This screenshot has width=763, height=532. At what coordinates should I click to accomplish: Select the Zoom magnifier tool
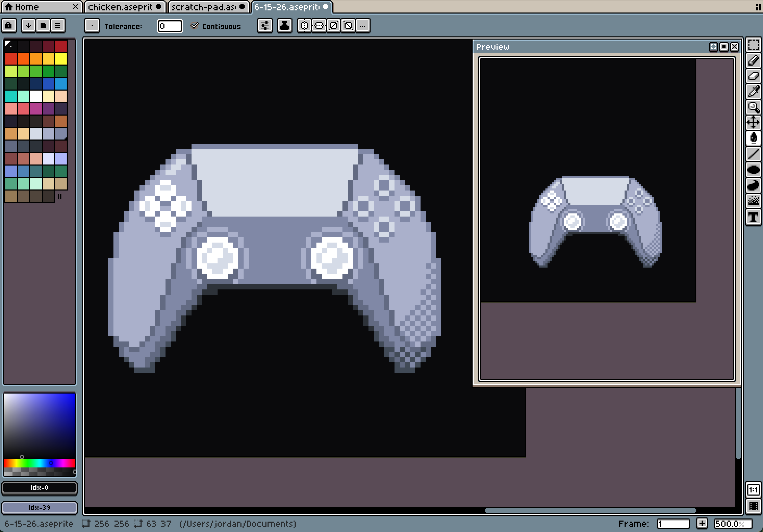(x=753, y=107)
